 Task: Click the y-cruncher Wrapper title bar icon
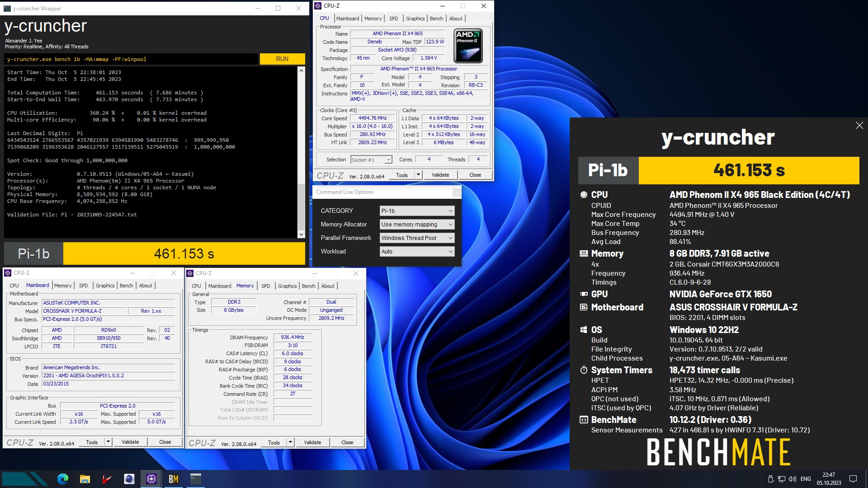point(7,8)
